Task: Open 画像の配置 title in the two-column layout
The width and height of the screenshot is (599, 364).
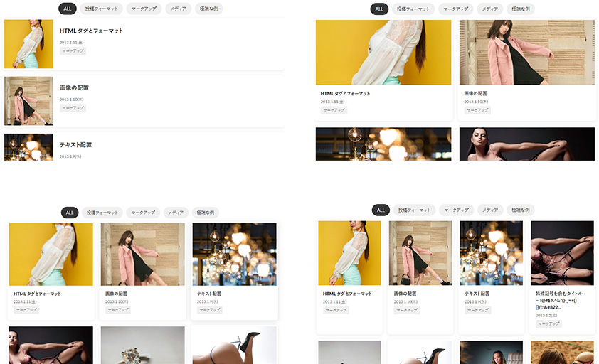Action: (475, 93)
